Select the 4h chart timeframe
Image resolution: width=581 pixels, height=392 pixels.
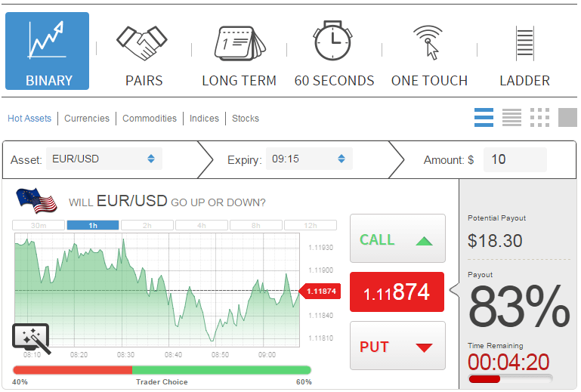pos(202,225)
